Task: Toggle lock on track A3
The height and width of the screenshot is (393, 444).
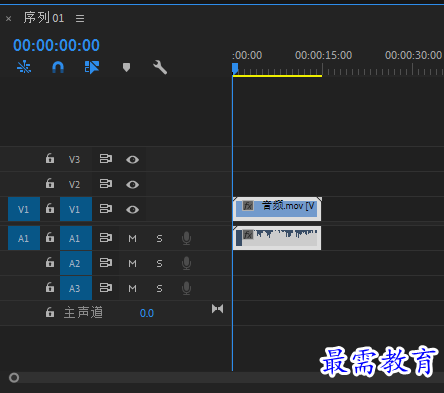Action: click(x=50, y=287)
